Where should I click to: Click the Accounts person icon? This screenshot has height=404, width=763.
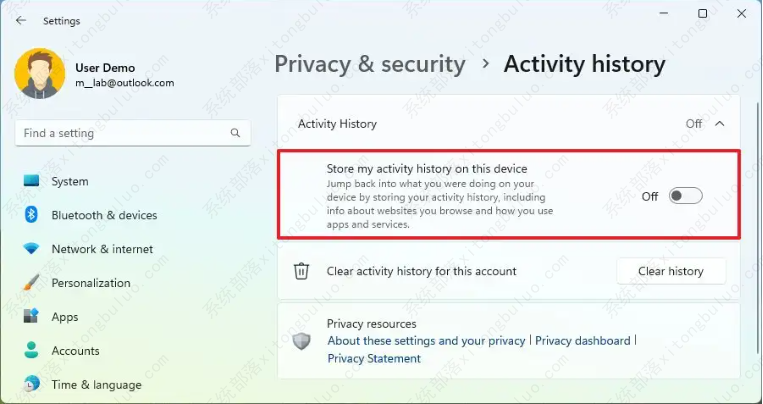32,351
